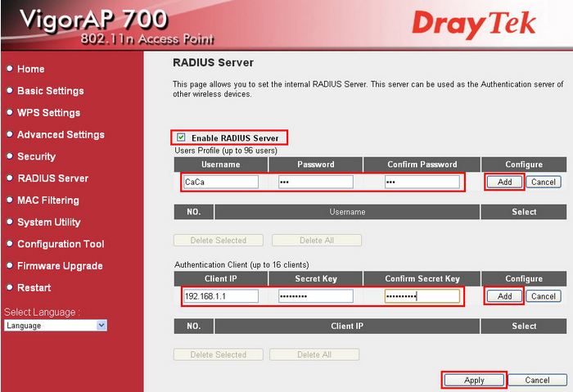Go to Basic Settings page
573x392 pixels.
(x=50, y=91)
